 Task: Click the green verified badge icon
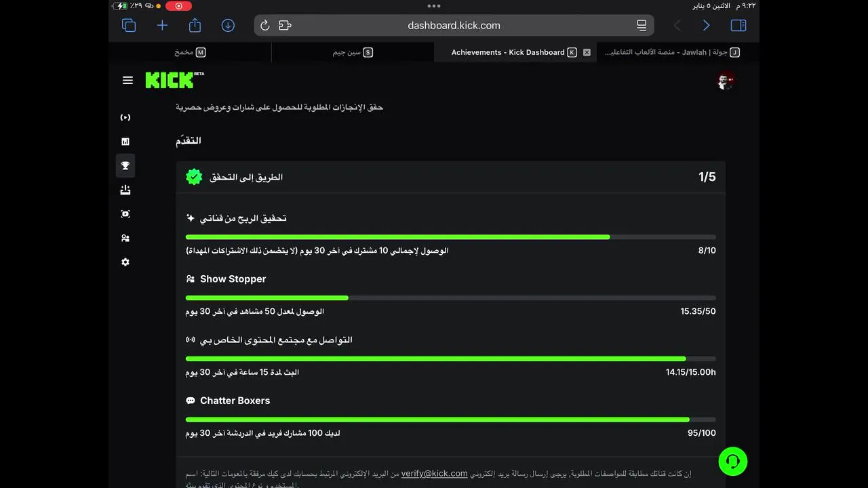(x=194, y=177)
